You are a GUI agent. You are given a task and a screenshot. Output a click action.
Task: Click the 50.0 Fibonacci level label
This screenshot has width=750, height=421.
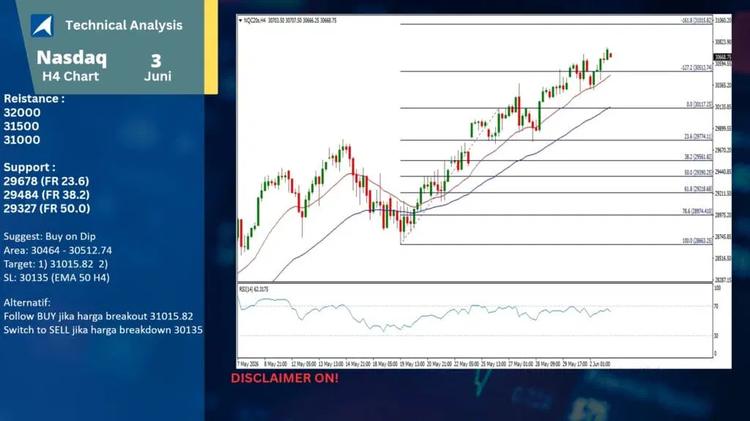click(698, 173)
